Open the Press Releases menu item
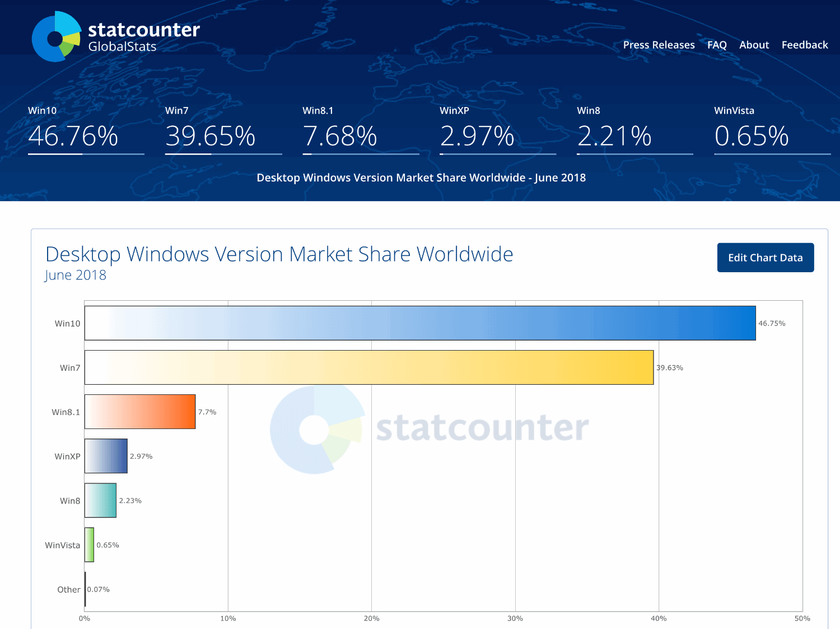 click(659, 45)
